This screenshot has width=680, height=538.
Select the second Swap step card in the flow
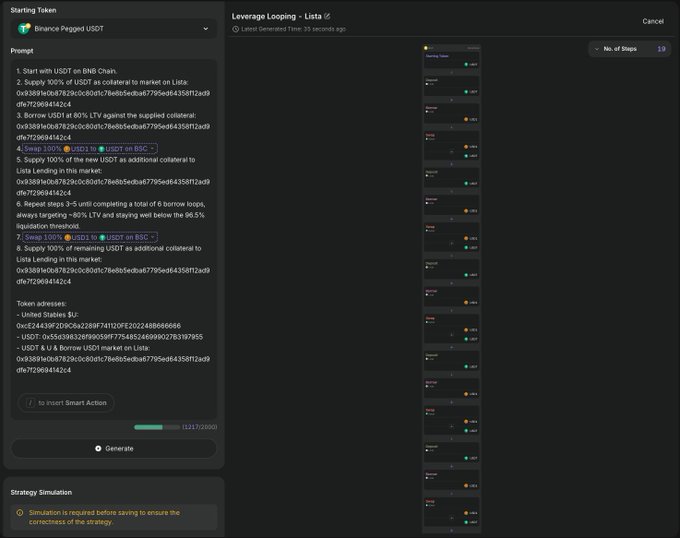coord(451,237)
